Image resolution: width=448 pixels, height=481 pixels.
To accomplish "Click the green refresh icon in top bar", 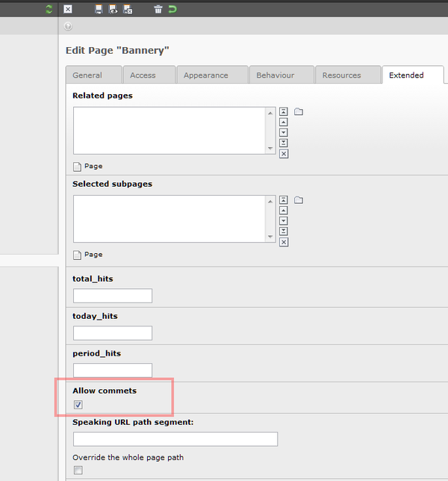I will click(49, 9).
